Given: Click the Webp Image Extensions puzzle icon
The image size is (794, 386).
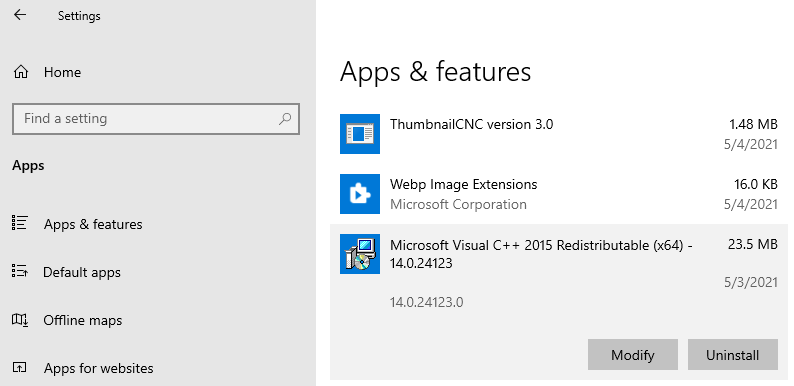Looking at the screenshot, I should pyautogui.click(x=360, y=194).
